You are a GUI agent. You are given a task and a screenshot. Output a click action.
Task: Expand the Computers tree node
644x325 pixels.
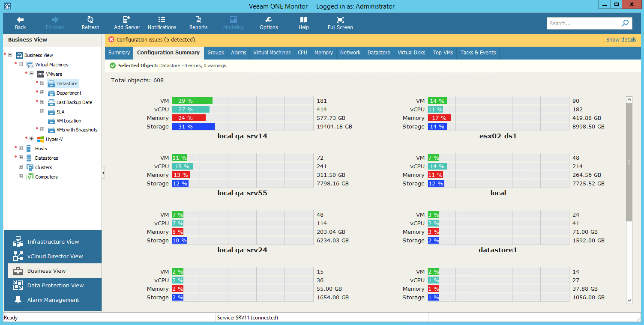[21, 176]
